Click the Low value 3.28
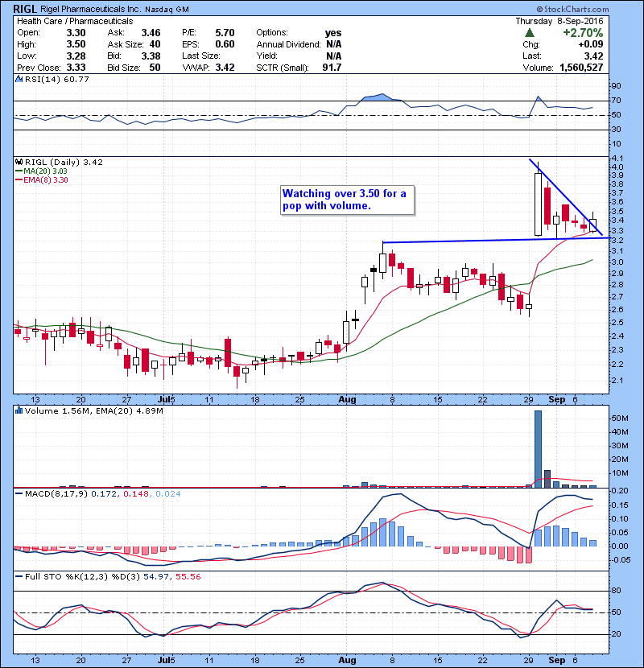Viewport: 644px width, 668px height. (76, 56)
